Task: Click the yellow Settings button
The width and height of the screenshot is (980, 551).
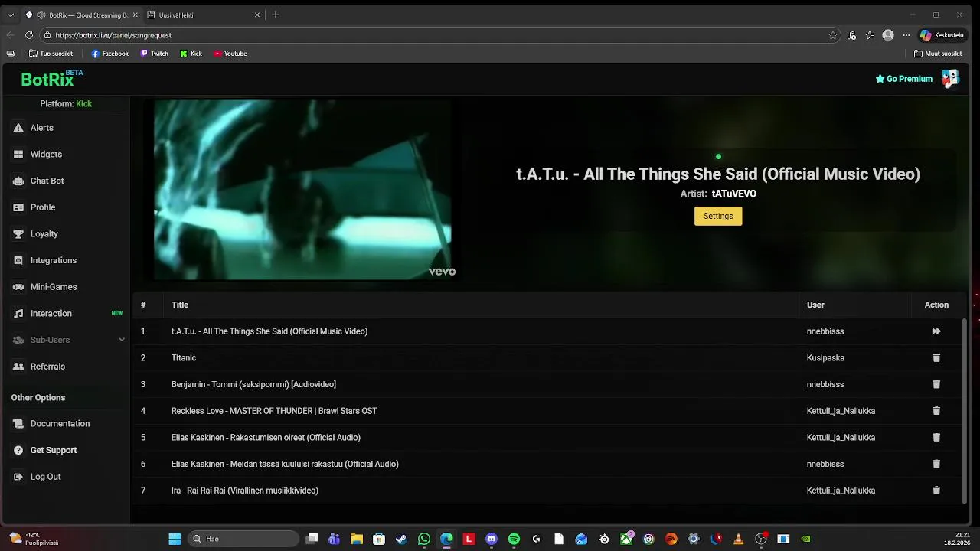Action: (x=718, y=216)
